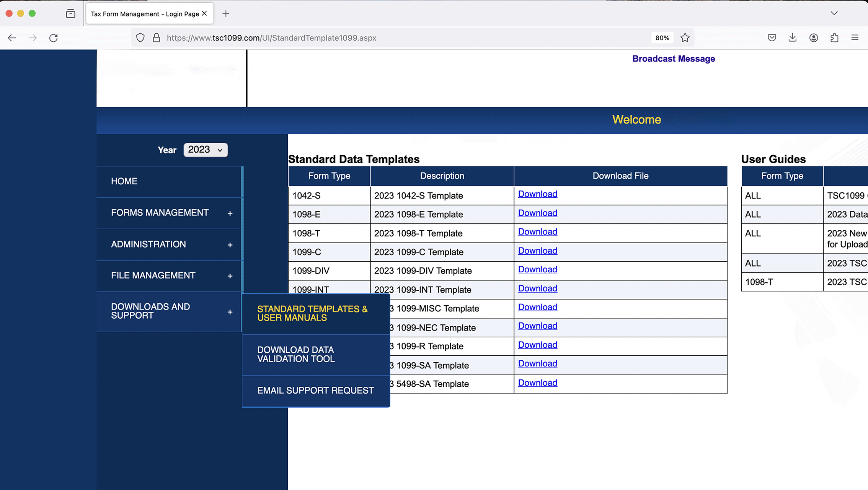This screenshot has width=868, height=490.
Task: Download the 1099-SA Template
Action: click(x=537, y=364)
